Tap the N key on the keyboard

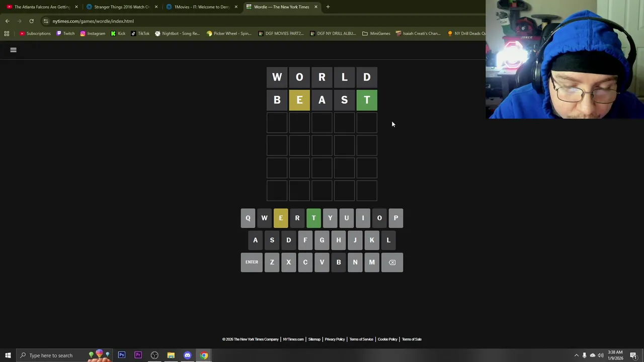[355, 262]
